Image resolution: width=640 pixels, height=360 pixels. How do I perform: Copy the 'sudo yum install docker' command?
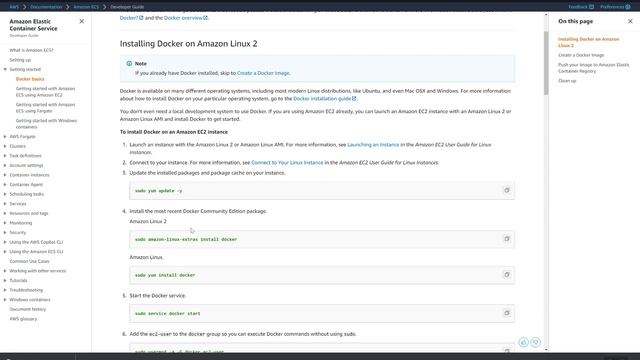507,275
